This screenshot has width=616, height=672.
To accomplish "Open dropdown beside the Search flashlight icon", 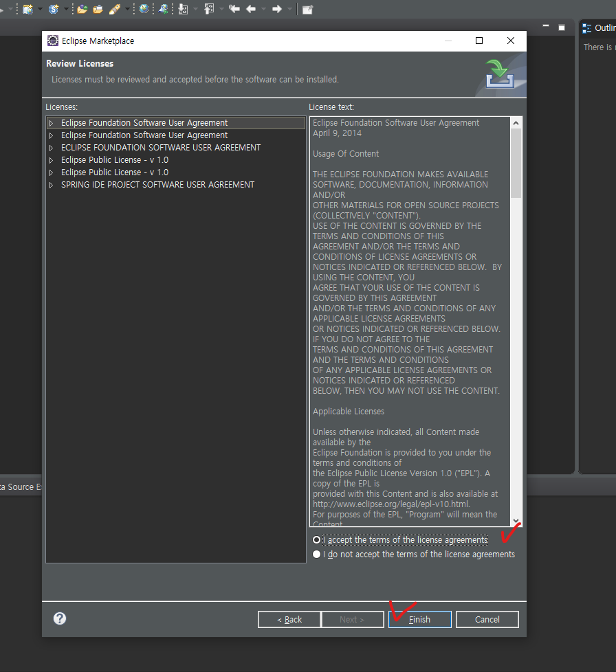I will 127,9.
